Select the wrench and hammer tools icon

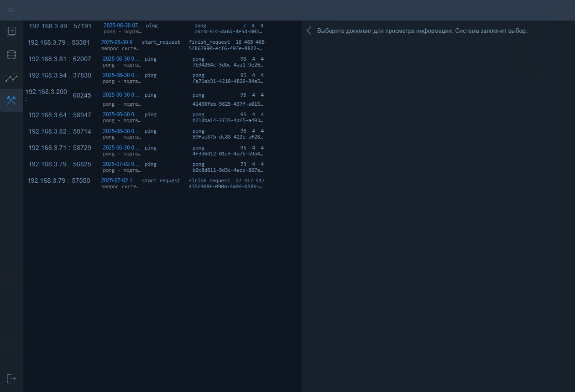11,100
